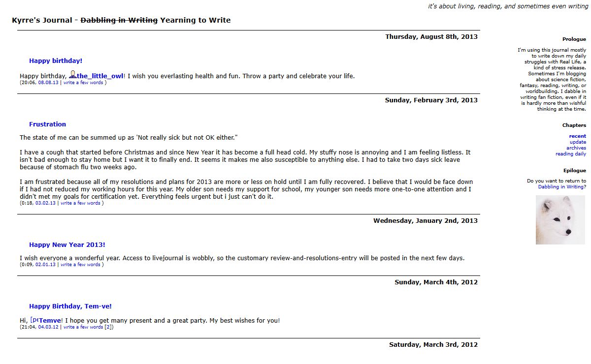This screenshot has height=364, width=591.
Task: Click 'write a few words' under Frustration
Action: [x=80, y=203]
